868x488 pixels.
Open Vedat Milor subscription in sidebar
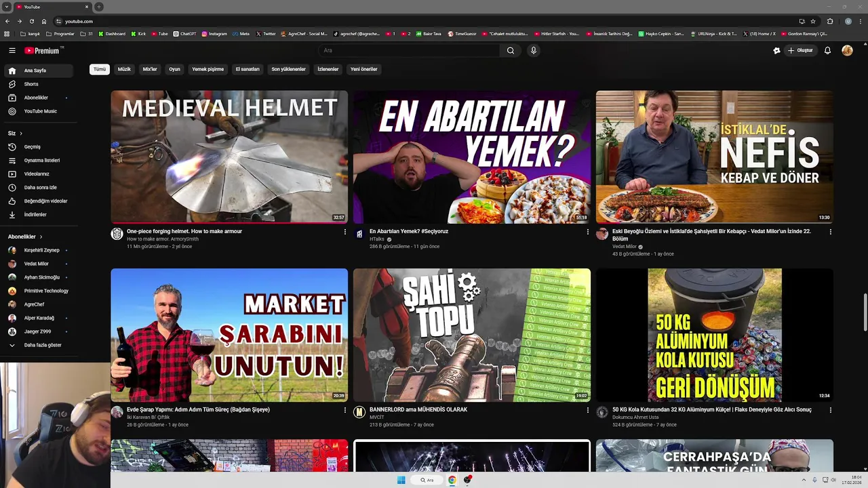[38, 264]
